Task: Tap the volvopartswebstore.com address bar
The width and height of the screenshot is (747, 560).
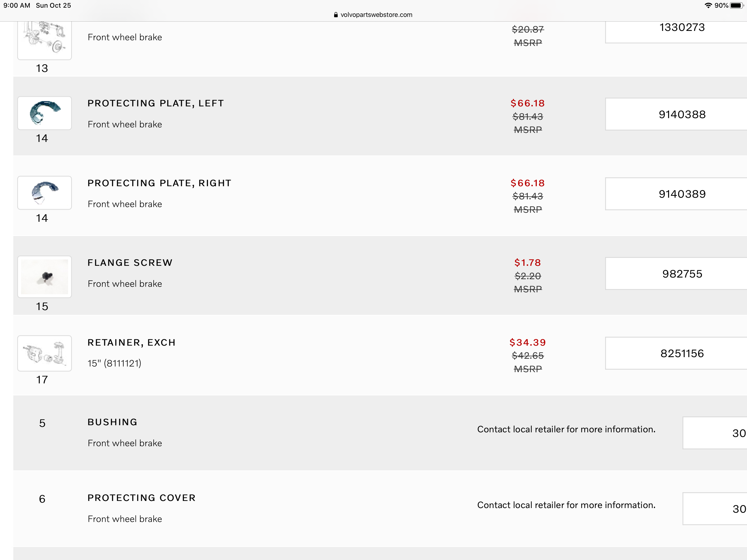Action: click(373, 15)
